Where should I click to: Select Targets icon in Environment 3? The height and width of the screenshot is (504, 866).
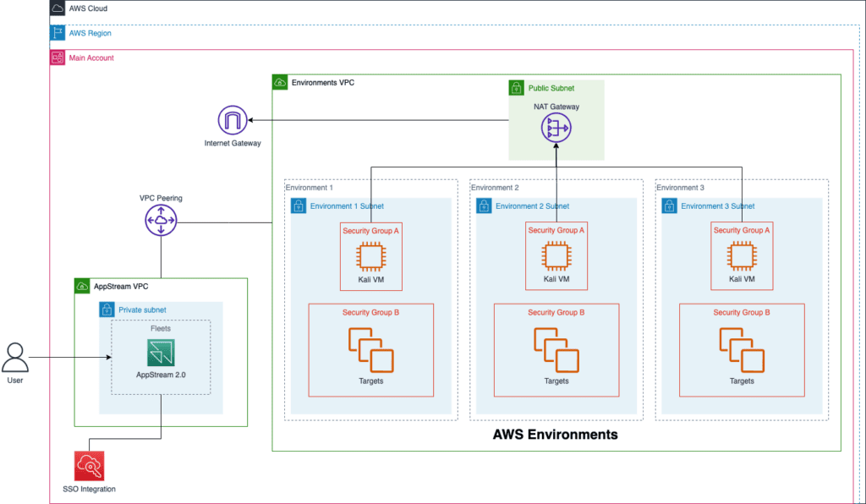tap(742, 350)
